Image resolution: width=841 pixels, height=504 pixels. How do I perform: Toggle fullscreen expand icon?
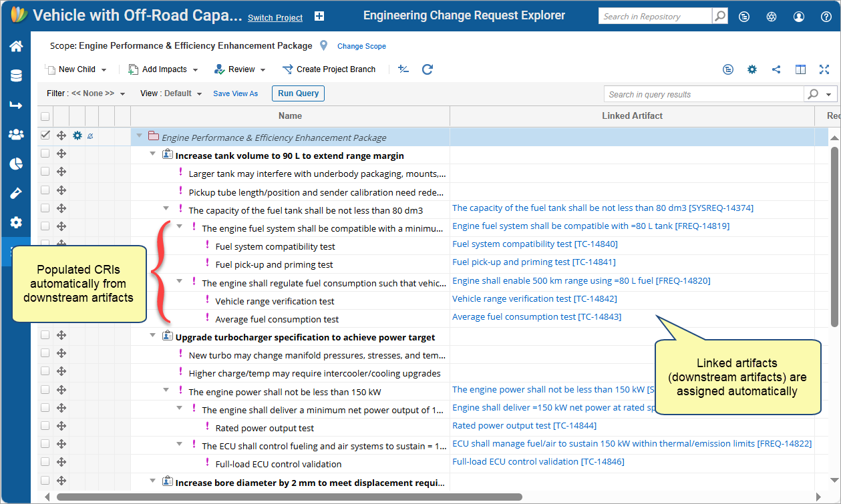pyautogui.click(x=824, y=69)
